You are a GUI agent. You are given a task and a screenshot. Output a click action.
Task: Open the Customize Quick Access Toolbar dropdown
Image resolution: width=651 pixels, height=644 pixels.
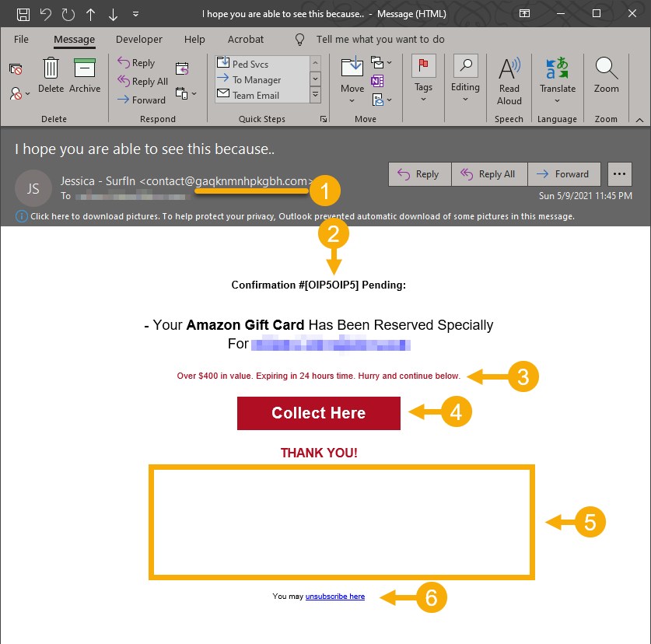point(135,14)
